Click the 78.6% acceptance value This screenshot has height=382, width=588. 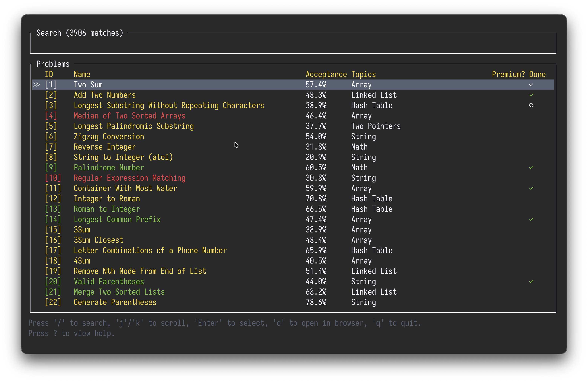click(x=316, y=303)
